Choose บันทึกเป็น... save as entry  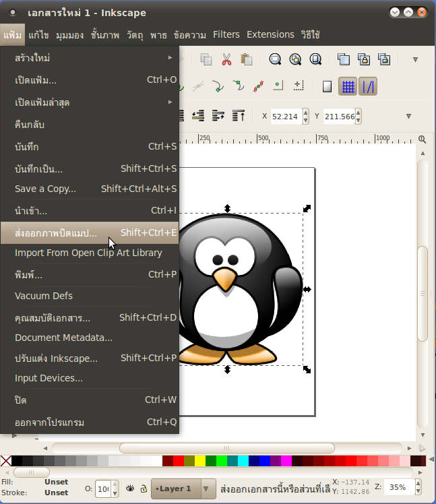[90, 168]
